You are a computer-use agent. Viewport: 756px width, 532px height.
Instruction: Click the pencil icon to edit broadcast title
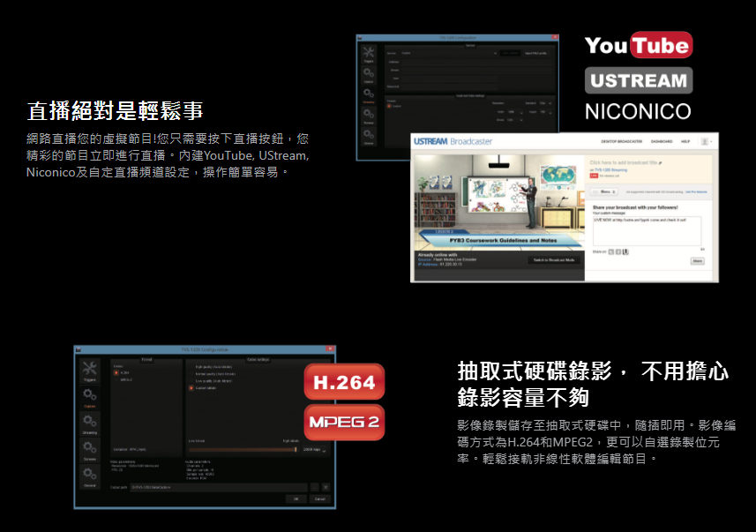(x=660, y=163)
